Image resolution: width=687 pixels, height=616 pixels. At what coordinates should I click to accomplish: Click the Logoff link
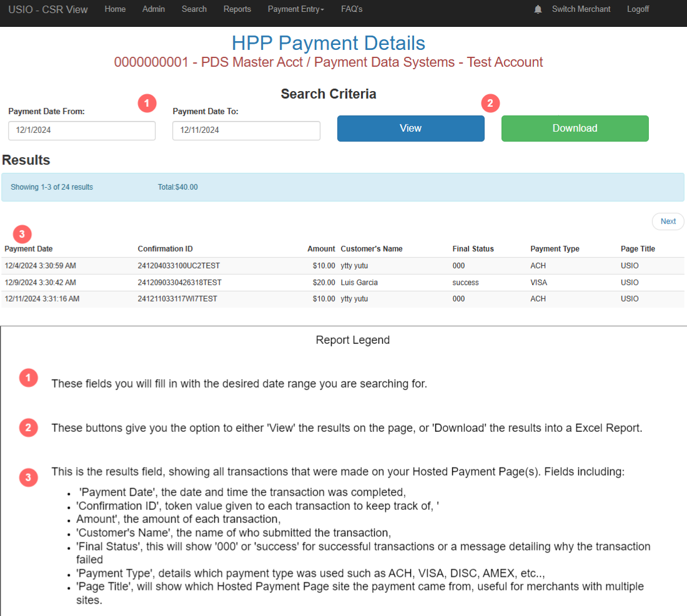(638, 9)
